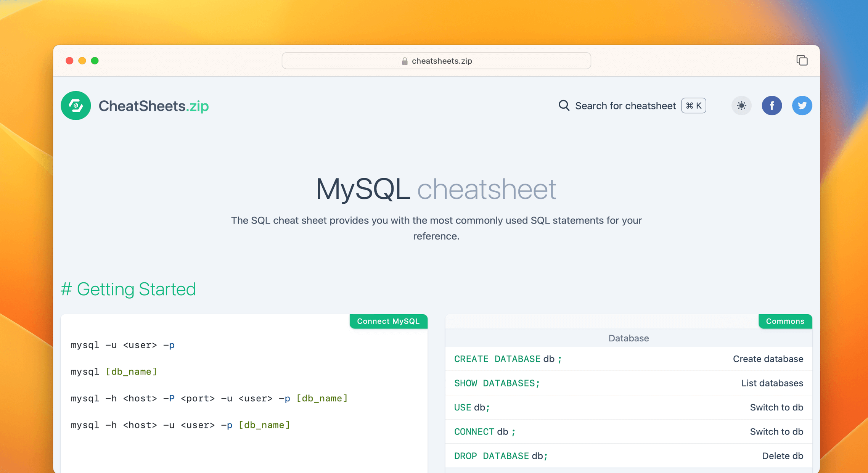Screen dimensions: 868x473
Task: Open the Search for cheatsheet field
Action: tap(625, 106)
